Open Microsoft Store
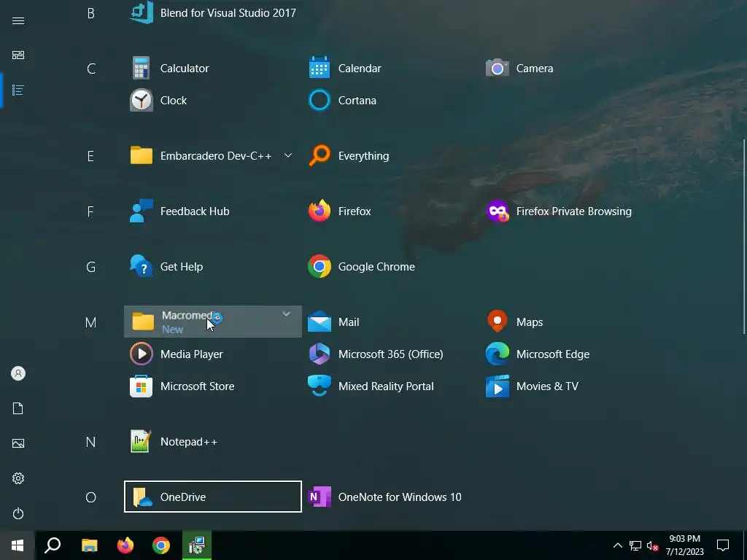The width and height of the screenshot is (747, 560). pyautogui.click(x=213, y=386)
